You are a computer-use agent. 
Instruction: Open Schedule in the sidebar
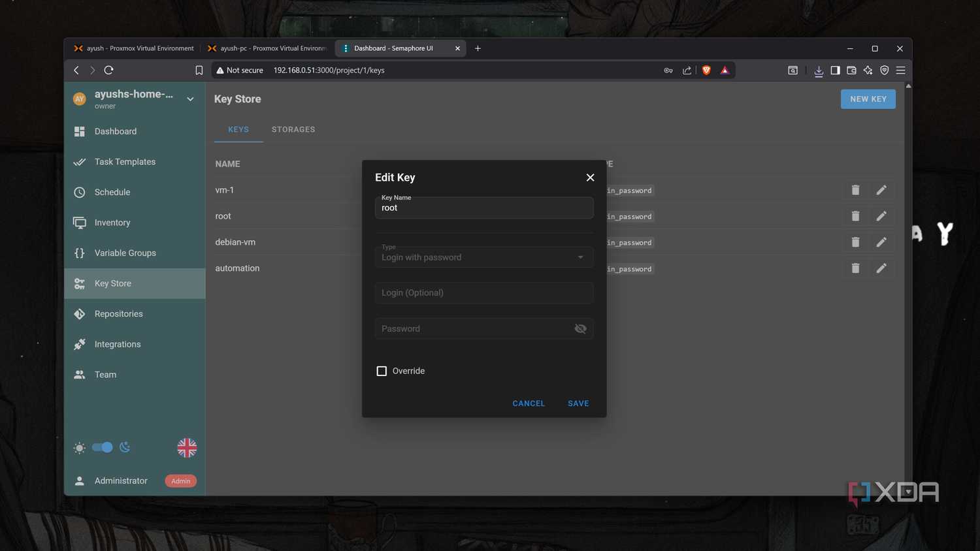pyautogui.click(x=135, y=192)
